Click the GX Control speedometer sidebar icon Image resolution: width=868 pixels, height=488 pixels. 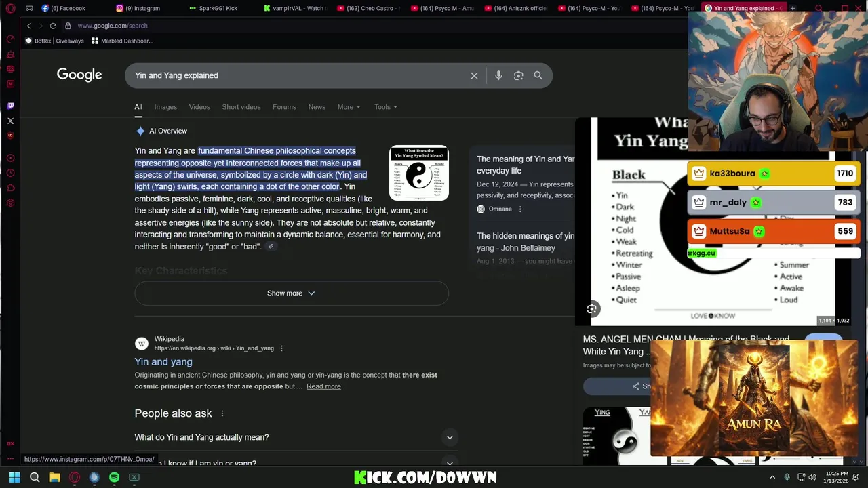10,39
